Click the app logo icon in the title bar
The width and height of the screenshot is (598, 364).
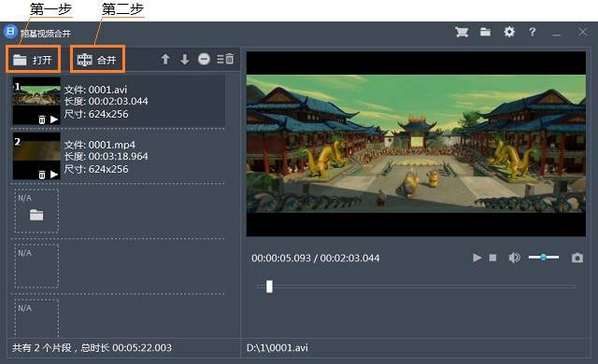(10, 31)
